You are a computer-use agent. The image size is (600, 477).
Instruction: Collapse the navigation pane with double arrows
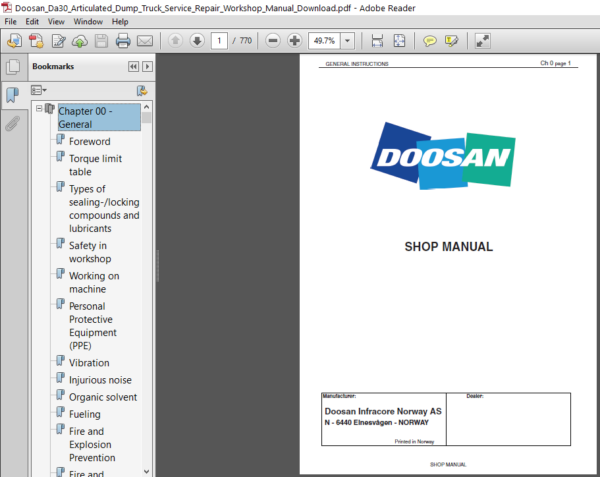[133, 67]
